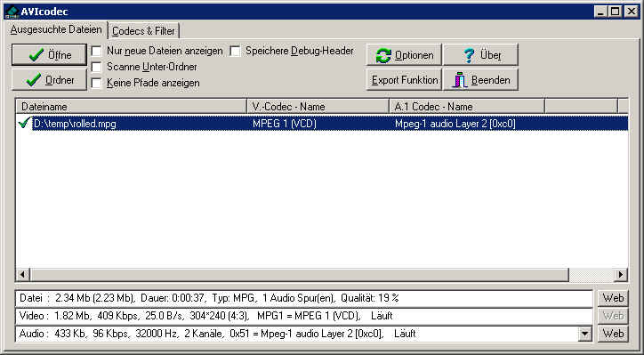This screenshot has height=355, width=644.
Task: Click Web button for Audio row
Action: tap(613, 334)
